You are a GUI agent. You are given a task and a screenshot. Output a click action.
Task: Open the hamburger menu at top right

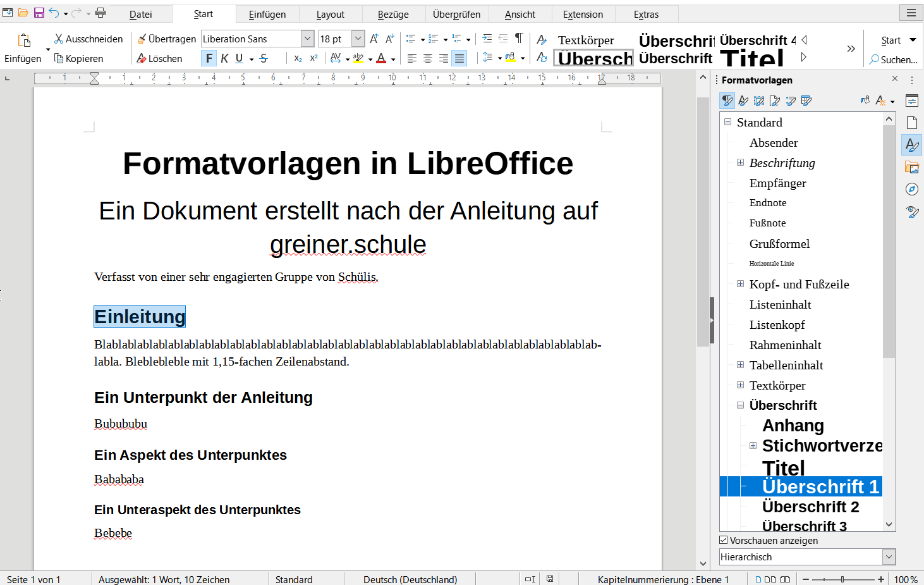pyautogui.click(x=911, y=13)
